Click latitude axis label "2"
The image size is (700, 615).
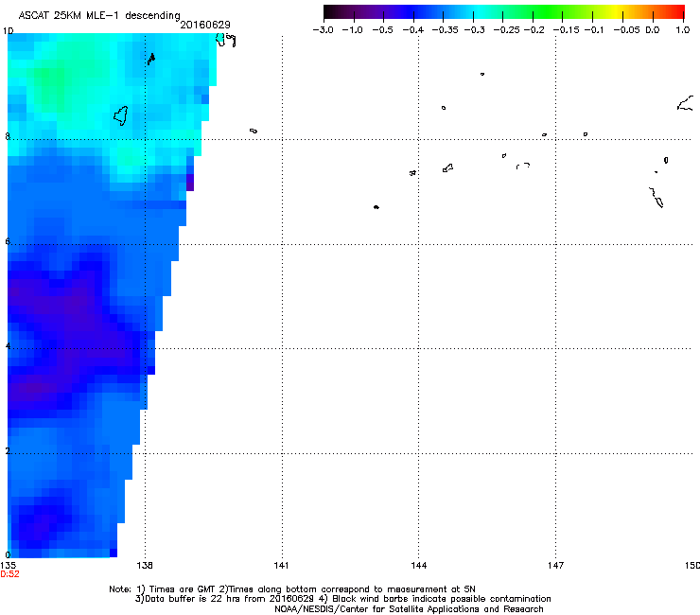(8, 451)
